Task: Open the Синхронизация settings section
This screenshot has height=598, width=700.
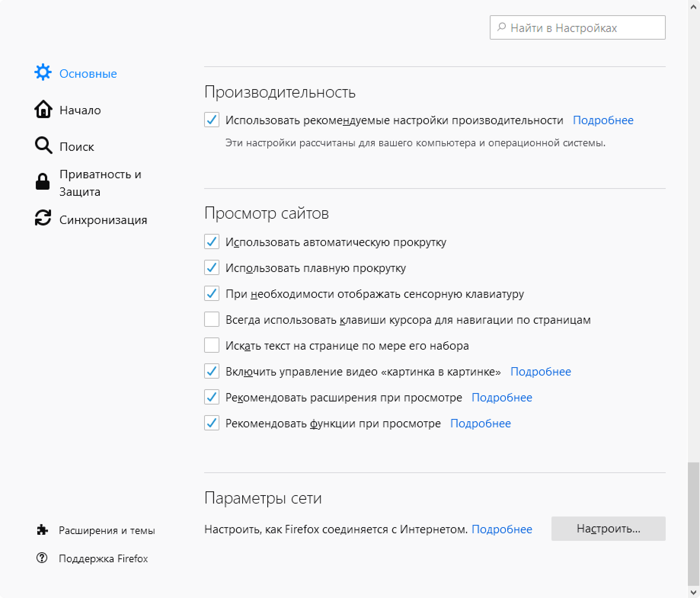Action: pos(103,219)
